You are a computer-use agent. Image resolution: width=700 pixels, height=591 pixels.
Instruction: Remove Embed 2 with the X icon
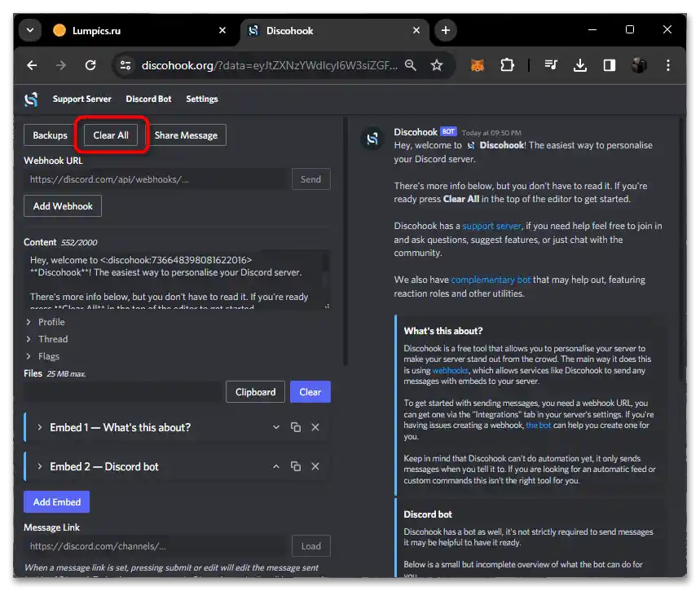315,466
